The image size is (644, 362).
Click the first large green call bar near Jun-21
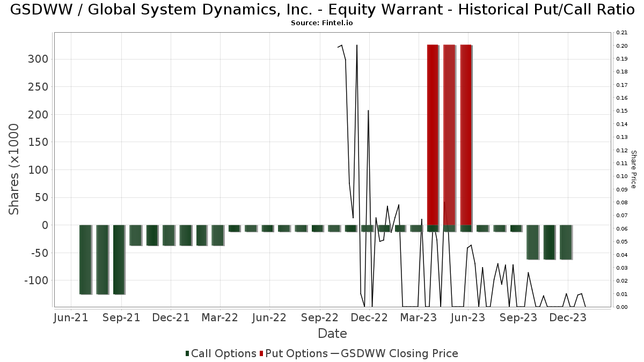coord(86,260)
